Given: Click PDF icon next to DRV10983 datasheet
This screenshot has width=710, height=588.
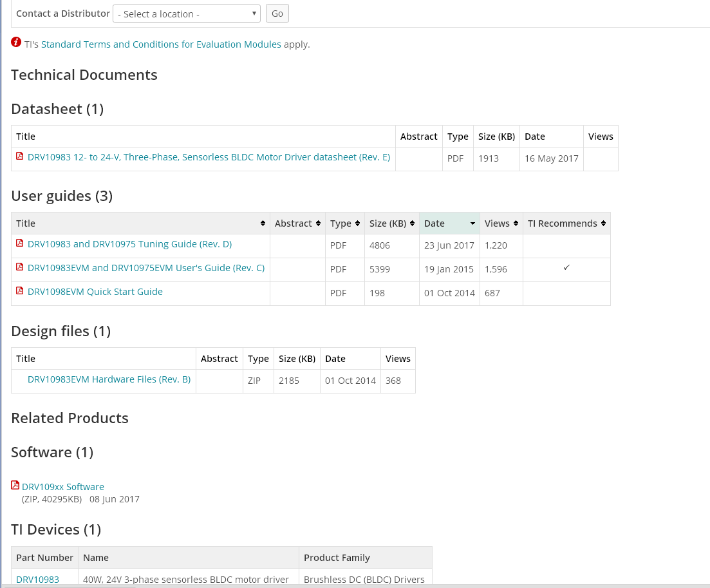Looking at the screenshot, I should (x=19, y=156).
